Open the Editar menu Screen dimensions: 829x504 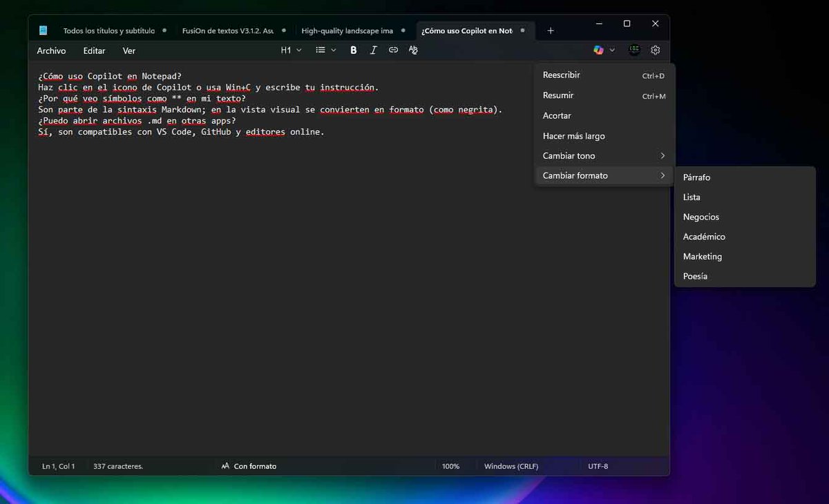coord(95,50)
